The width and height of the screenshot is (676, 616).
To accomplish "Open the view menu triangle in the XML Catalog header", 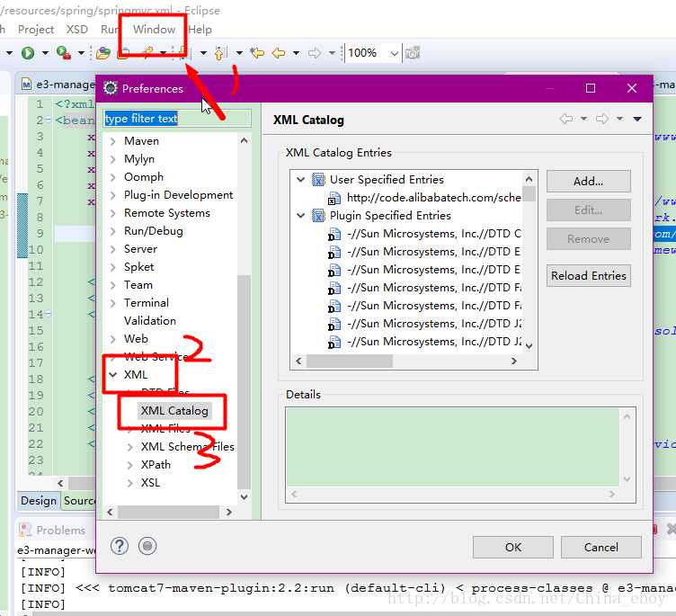I will [x=637, y=119].
